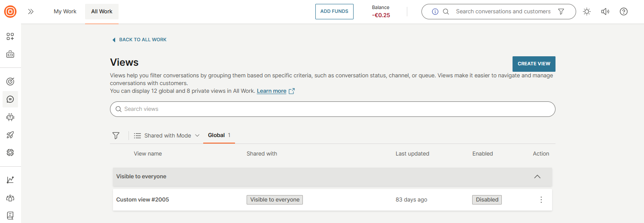The image size is (644, 223).
Task: Click the filter icon above views table
Action: click(x=116, y=135)
